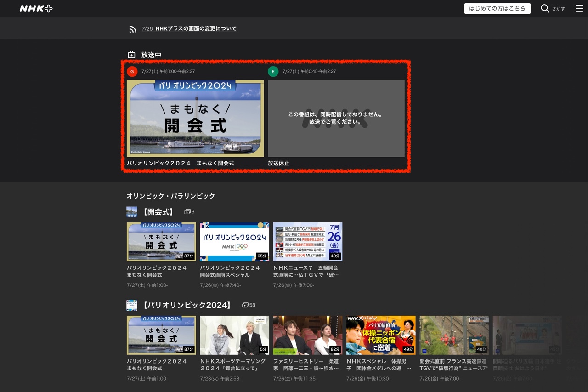Click the E channel time 午前0:45-午前2:27
Image resolution: width=588 pixels, height=392 pixels.
[x=309, y=71]
